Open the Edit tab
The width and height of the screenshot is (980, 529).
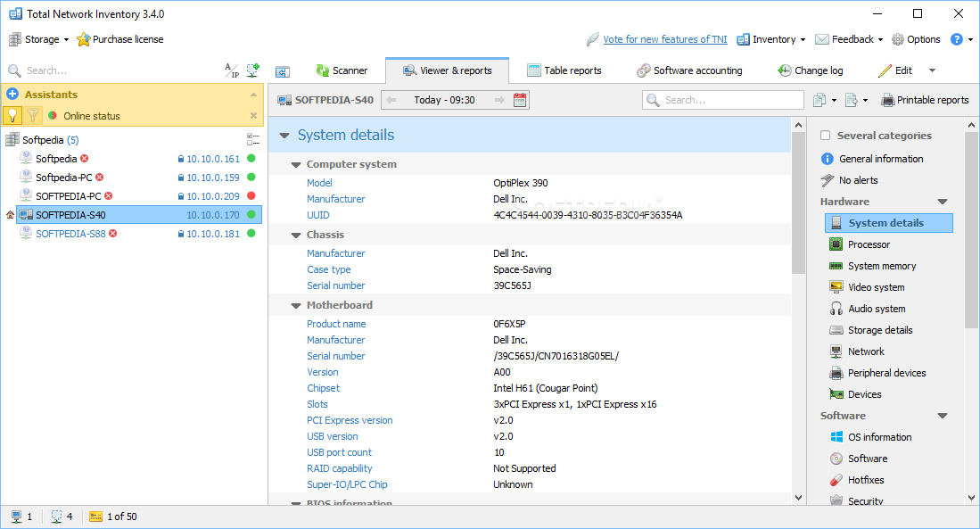pyautogui.click(x=895, y=70)
